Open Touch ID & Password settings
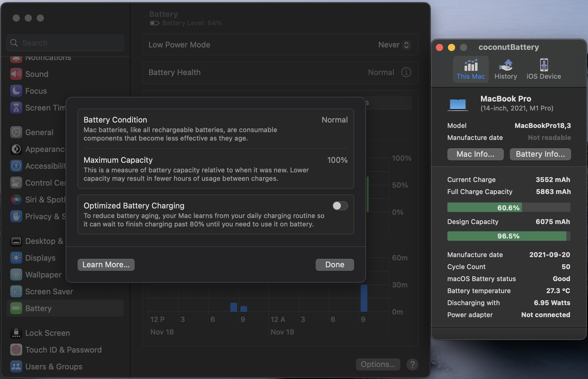The image size is (588, 379). [63, 350]
